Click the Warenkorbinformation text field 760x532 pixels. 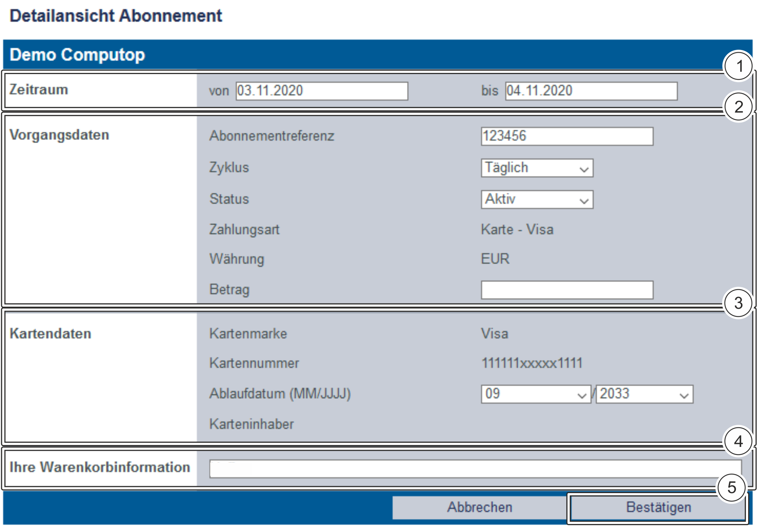(475, 469)
